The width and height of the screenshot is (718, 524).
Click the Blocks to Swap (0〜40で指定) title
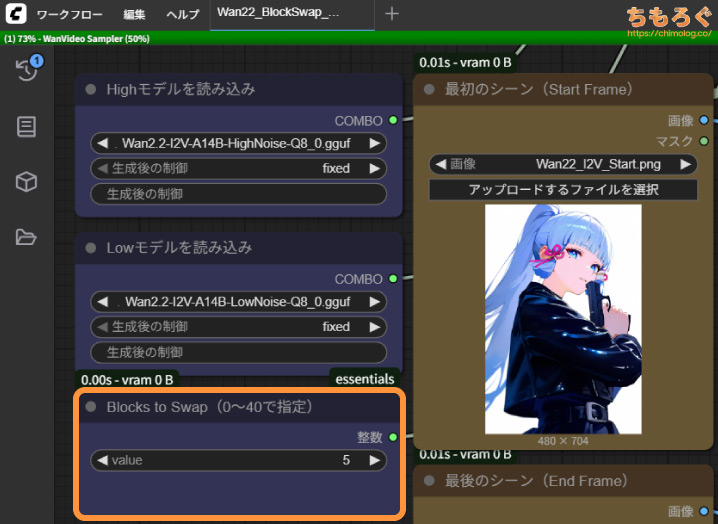(x=210, y=407)
